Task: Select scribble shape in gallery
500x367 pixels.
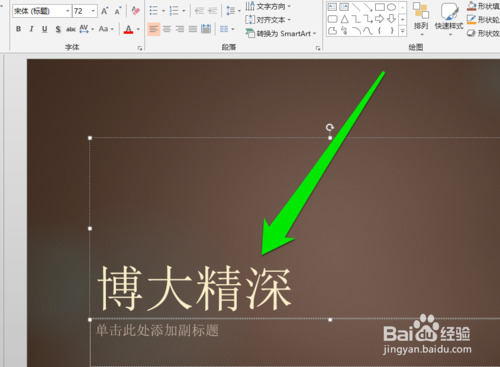Action: click(x=344, y=31)
